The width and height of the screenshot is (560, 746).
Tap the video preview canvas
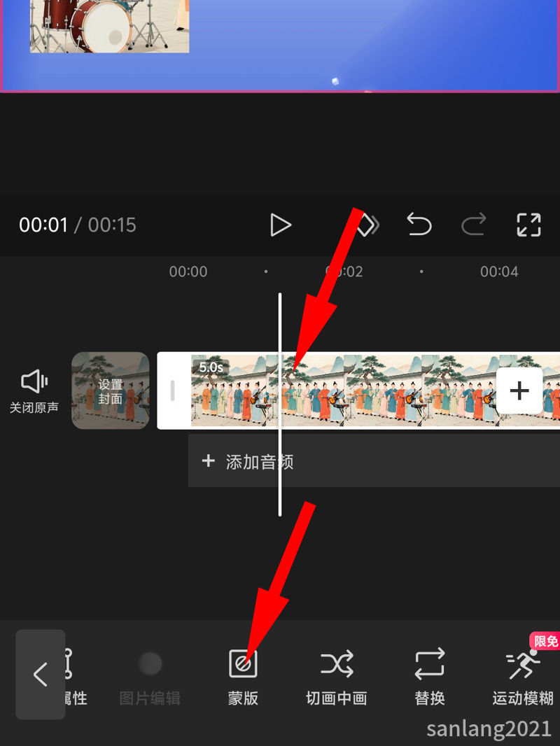click(280, 45)
